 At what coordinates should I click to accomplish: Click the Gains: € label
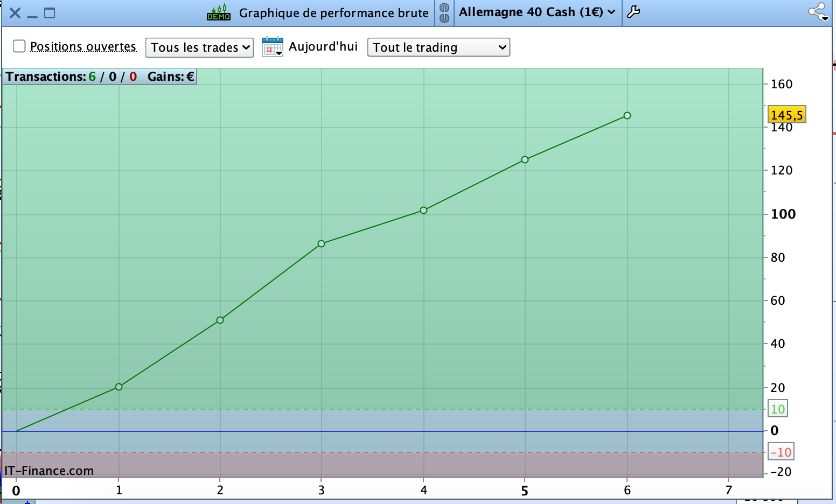[x=171, y=76]
